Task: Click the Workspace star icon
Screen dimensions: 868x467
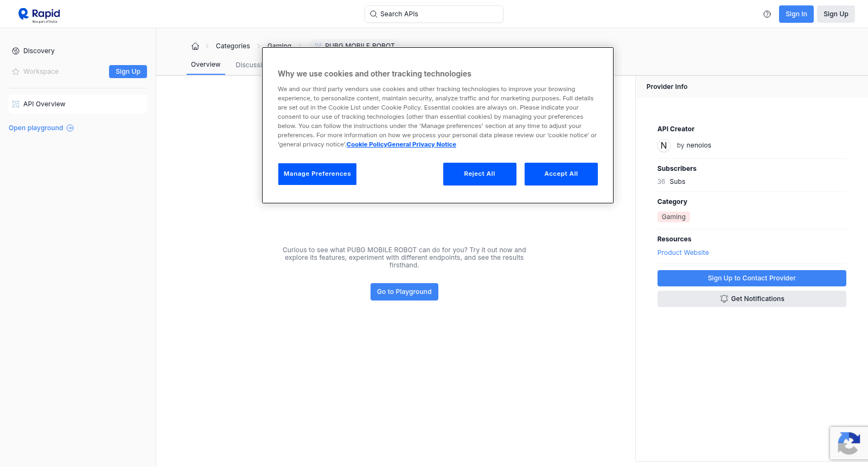Action: click(x=16, y=72)
